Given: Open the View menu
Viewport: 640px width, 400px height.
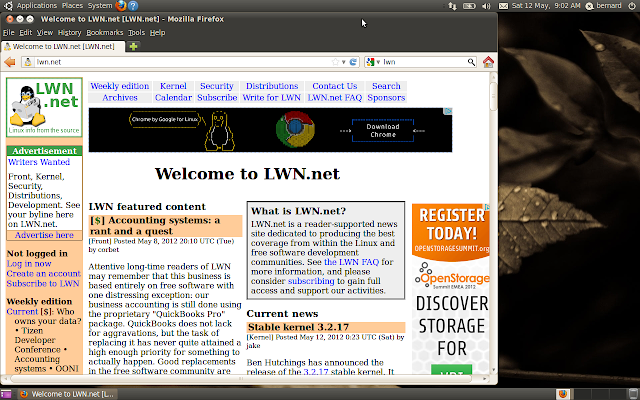Looking at the screenshot, I should (x=44, y=33).
